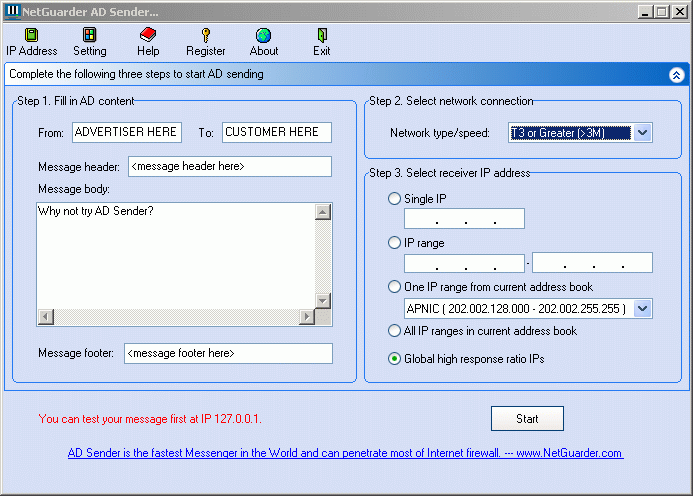Click the Message header input field
693x496 pixels.
[x=230, y=166]
